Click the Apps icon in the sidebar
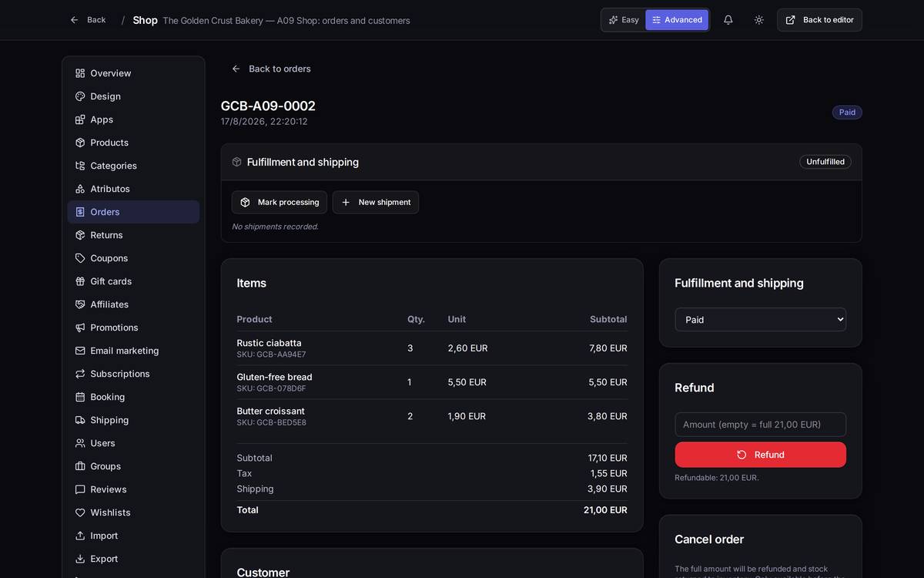924x578 pixels. click(x=80, y=119)
